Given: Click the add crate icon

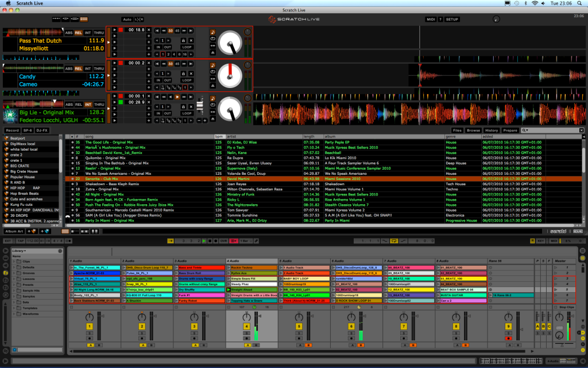Looking at the screenshot, I should pos(31,231).
